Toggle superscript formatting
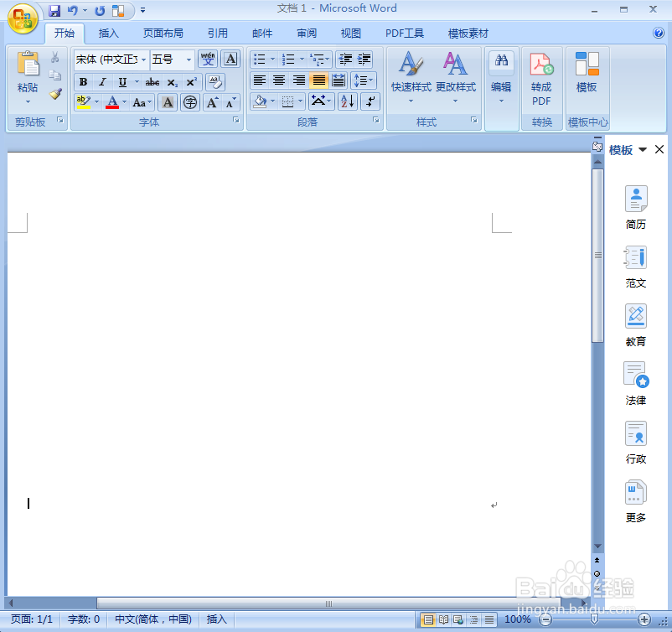 click(191, 81)
